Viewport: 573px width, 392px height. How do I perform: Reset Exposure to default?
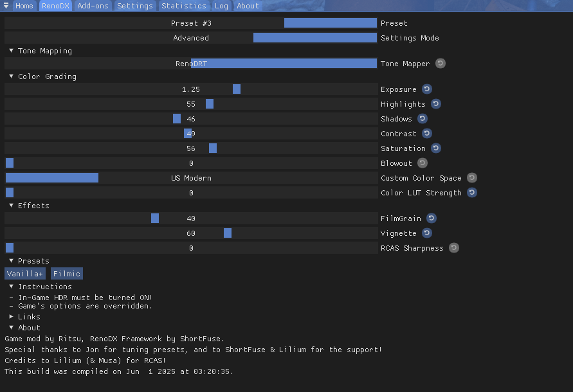pos(427,89)
